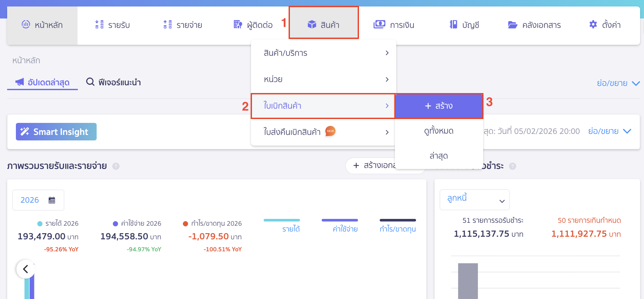644x299 pixels.
Task: Open the การเงิน money menu
Action: 394,25
